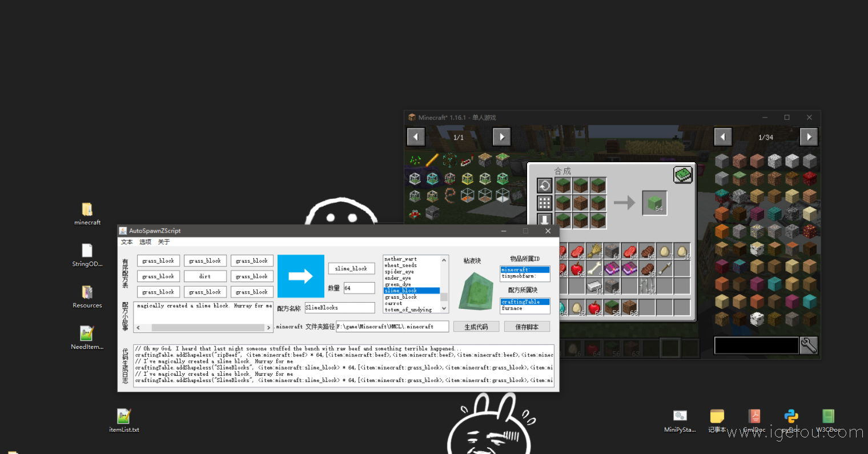Click the dirt block in crafting grid
Viewport: 868px width, 454px height.
[x=581, y=203]
